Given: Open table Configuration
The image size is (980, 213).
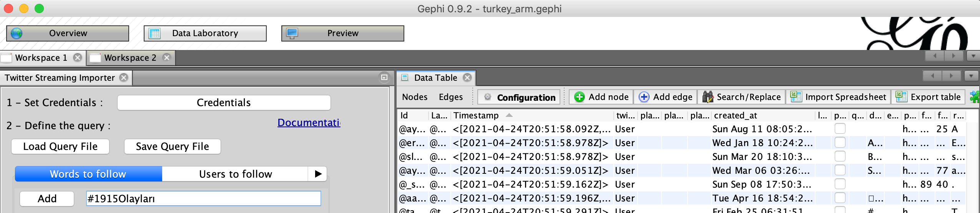Looking at the screenshot, I should click(518, 97).
